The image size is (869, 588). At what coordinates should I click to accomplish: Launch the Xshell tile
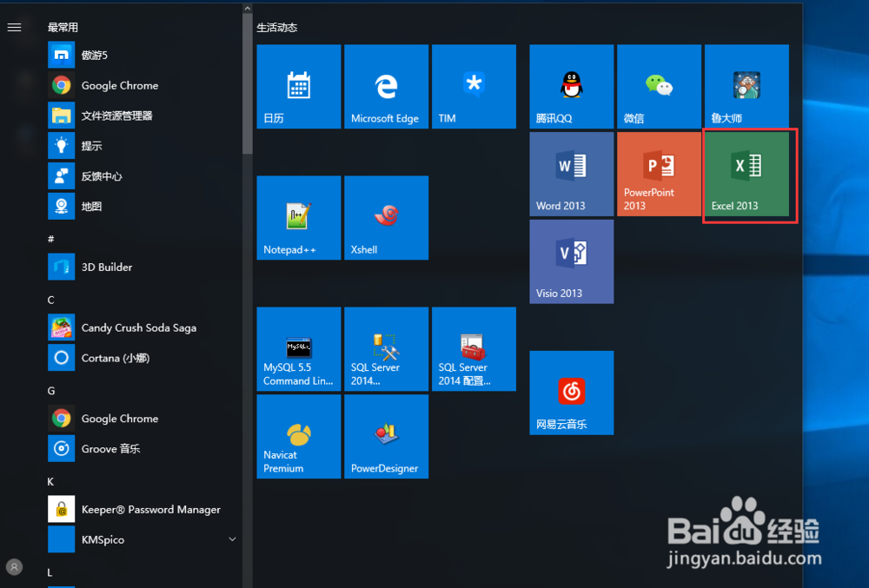(x=387, y=218)
